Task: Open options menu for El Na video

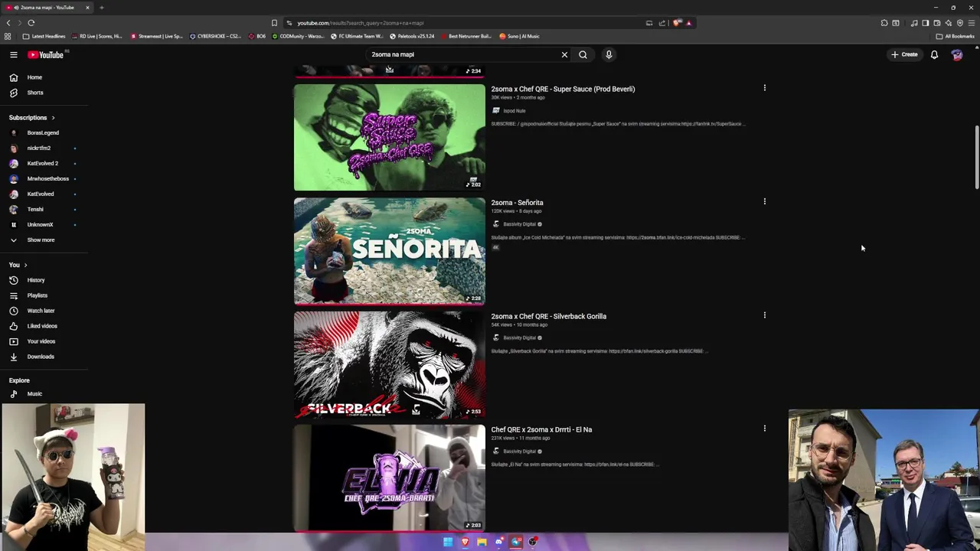Action: (x=764, y=429)
